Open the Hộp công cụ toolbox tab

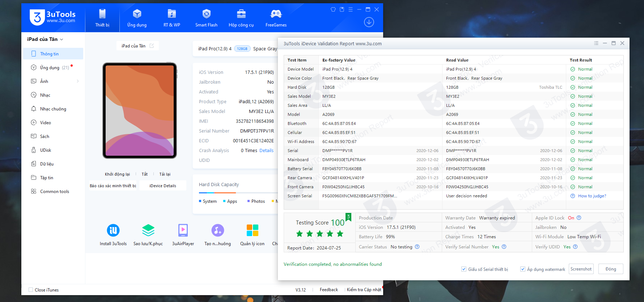coord(241,18)
